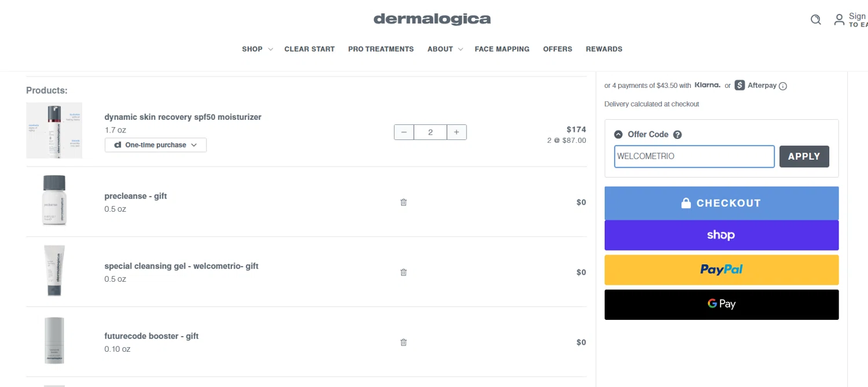Remove precleanse gift with trash icon
Screen dimensions: 868x387
coord(403,202)
